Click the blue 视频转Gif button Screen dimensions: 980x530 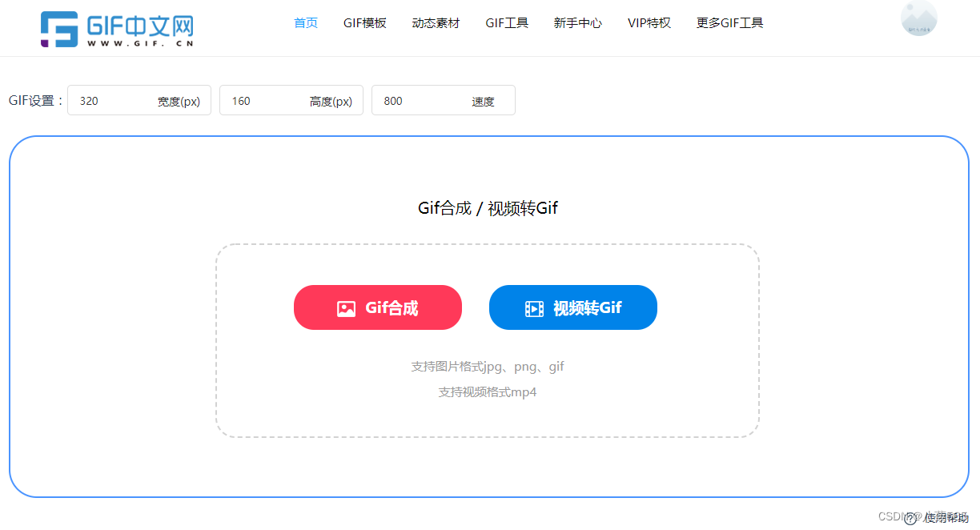[573, 307]
